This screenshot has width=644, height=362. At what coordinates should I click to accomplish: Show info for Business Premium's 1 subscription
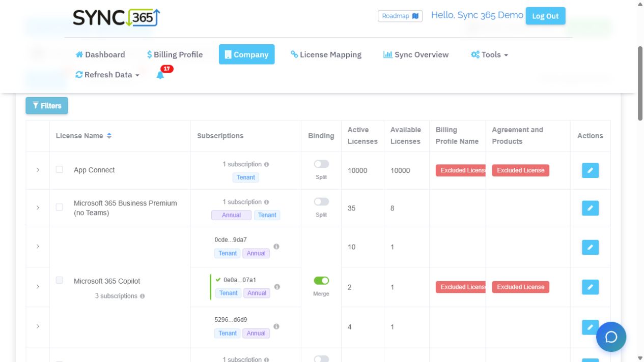(267, 202)
